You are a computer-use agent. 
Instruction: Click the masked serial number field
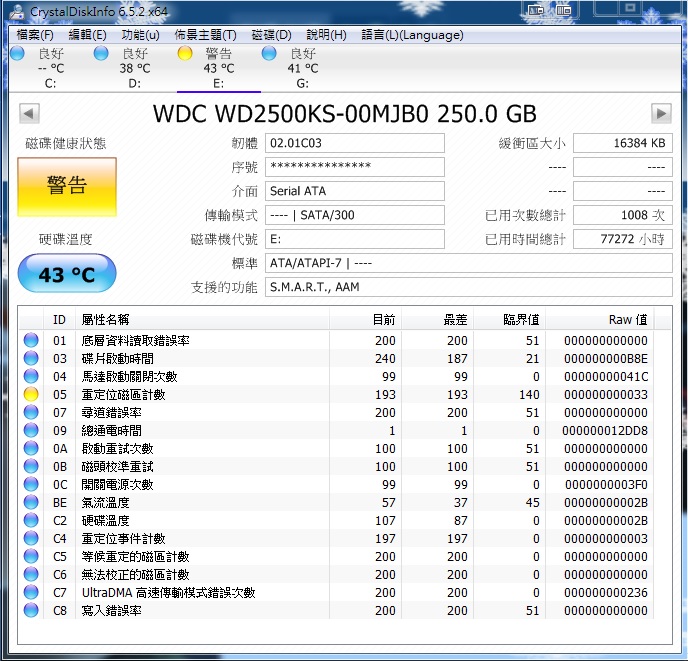coord(355,167)
